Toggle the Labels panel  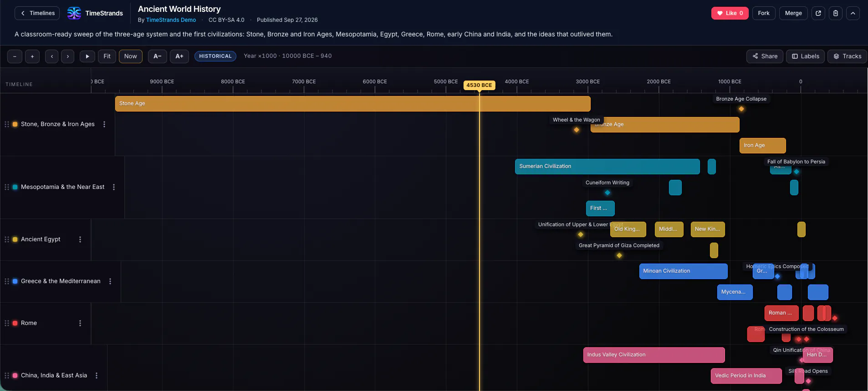(x=805, y=56)
